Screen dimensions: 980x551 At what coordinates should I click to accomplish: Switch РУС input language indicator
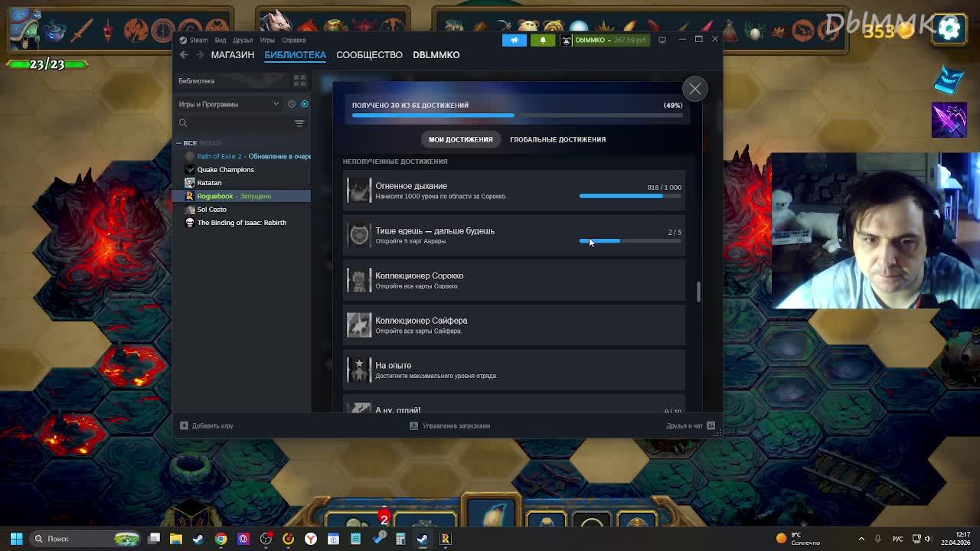point(897,539)
